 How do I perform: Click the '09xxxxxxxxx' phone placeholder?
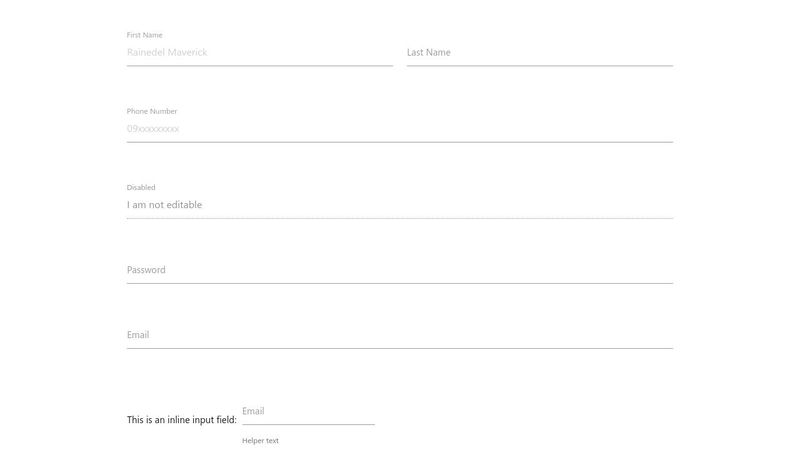click(153, 129)
